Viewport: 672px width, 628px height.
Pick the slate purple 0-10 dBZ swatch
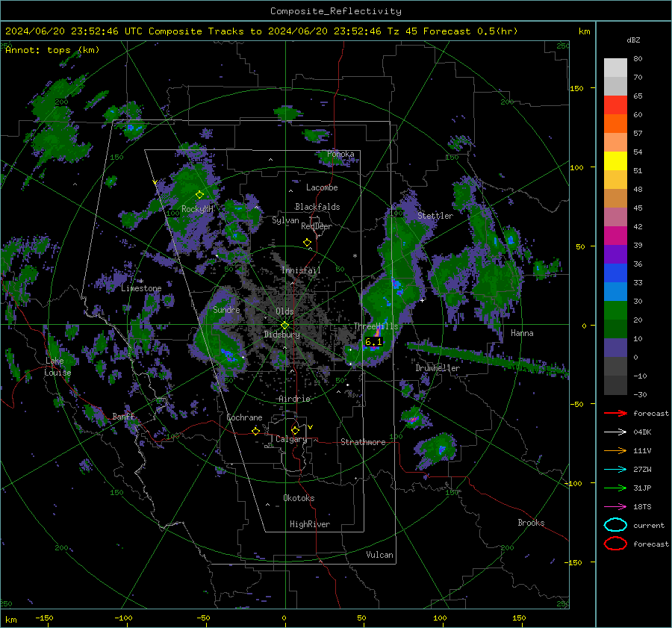coord(615,347)
